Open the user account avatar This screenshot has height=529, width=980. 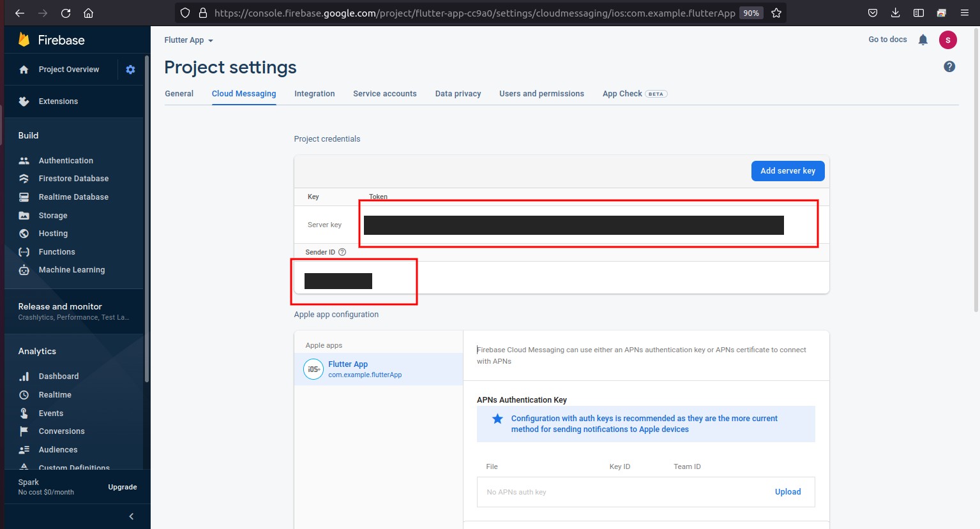click(947, 40)
